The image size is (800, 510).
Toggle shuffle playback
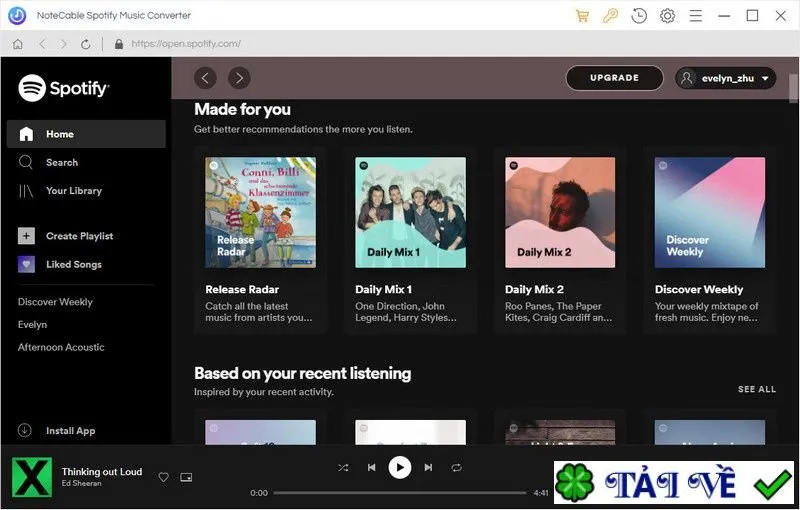click(x=343, y=468)
